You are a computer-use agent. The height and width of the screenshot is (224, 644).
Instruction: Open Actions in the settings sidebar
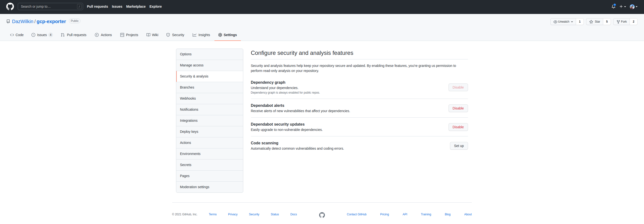209,143
